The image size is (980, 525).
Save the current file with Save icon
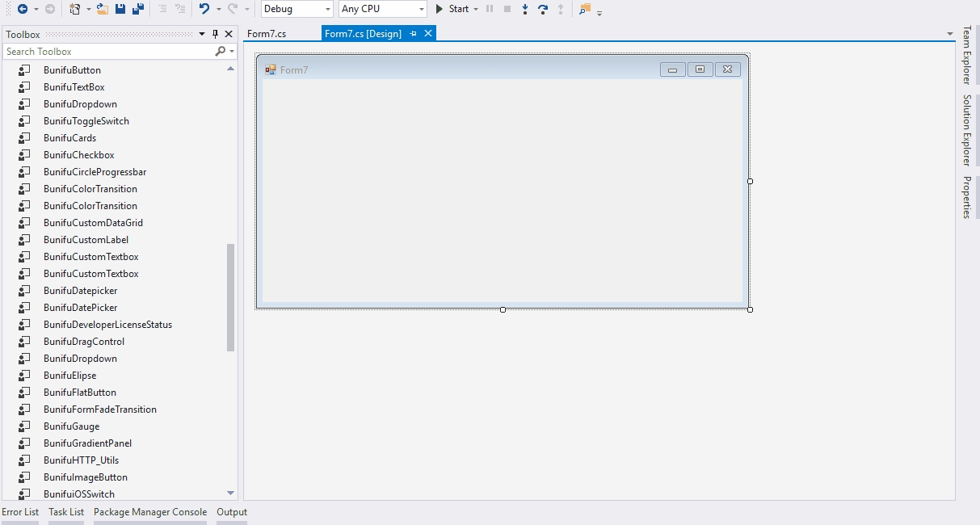pos(120,9)
